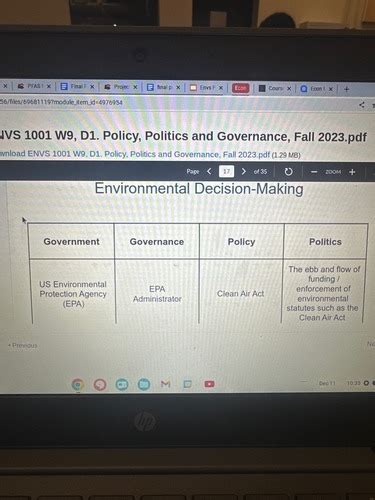Click the page number field showing 17
375x500 pixels.
[x=226, y=171]
